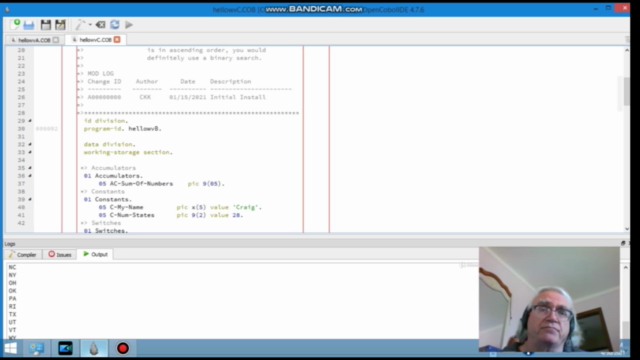This screenshot has height=360, width=640.
Task: Click the Rebuild refresh arrows icon
Action: click(x=115, y=24)
